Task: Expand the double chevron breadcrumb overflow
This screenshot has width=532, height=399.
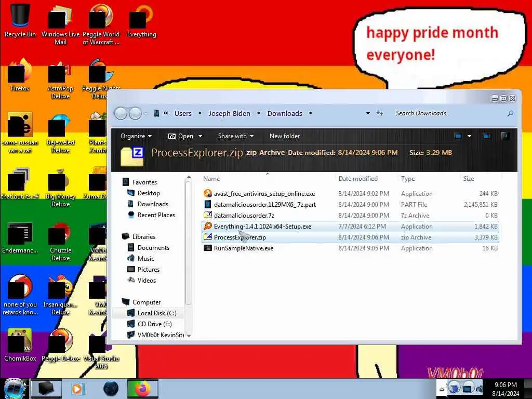Action: click(166, 113)
